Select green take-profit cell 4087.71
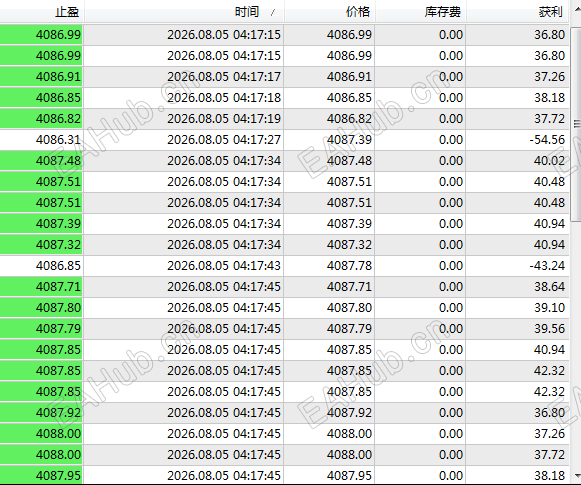Viewport: 581px width, 485px height. tap(41, 287)
